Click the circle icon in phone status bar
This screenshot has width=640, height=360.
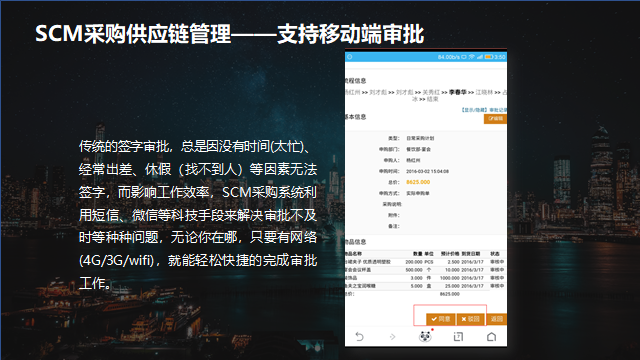350,57
